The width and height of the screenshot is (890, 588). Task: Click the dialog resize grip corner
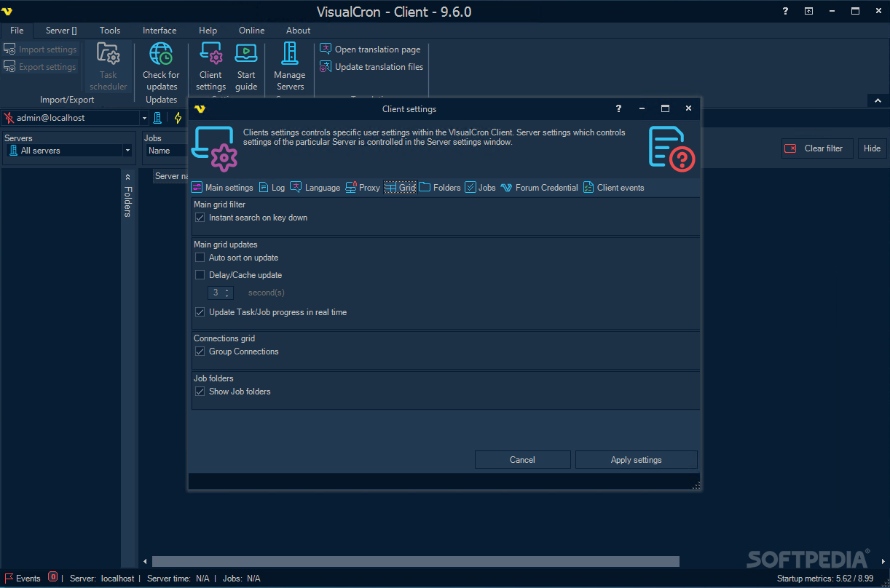point(696,485)
